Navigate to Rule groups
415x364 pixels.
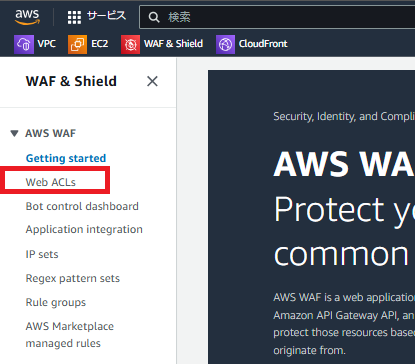coord(56,302)
